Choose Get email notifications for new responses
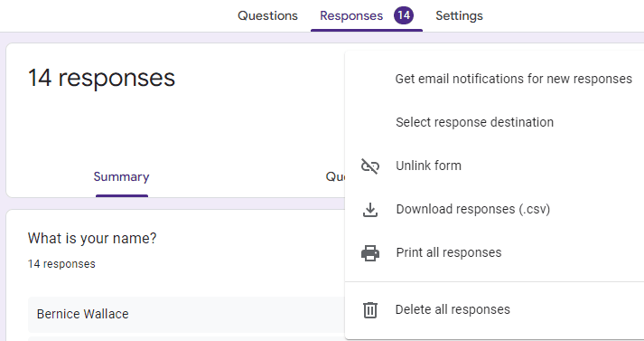This screenshot has height=341, width=644. click(x=513, y=79)
